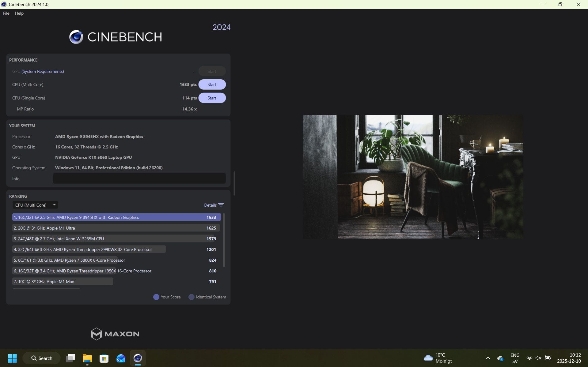Screen dimensions: 588x367
Task: Open the weather widget showing 10°C
Action: [438, 358]
